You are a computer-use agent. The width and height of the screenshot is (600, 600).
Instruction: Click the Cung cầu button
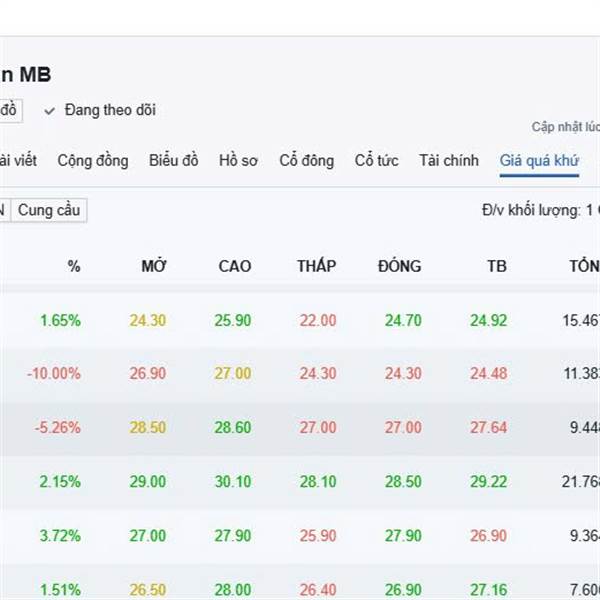click(x=50, y=210)
